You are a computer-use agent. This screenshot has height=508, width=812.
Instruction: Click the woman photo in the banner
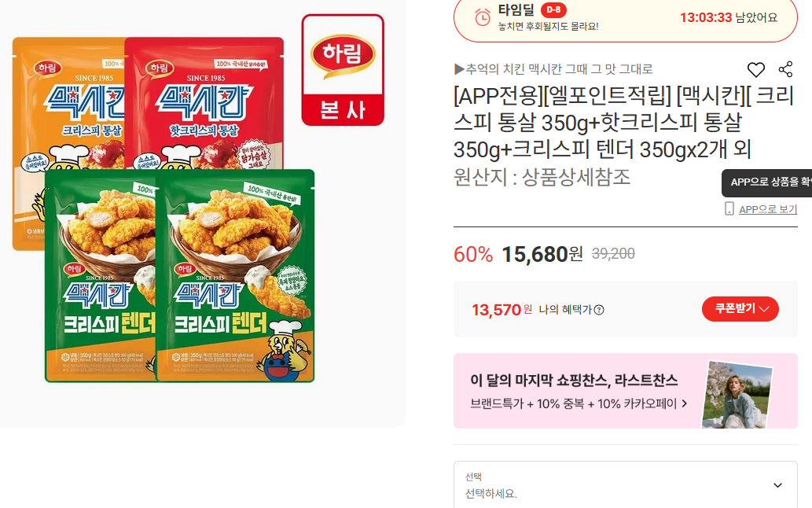coord(737,395)
